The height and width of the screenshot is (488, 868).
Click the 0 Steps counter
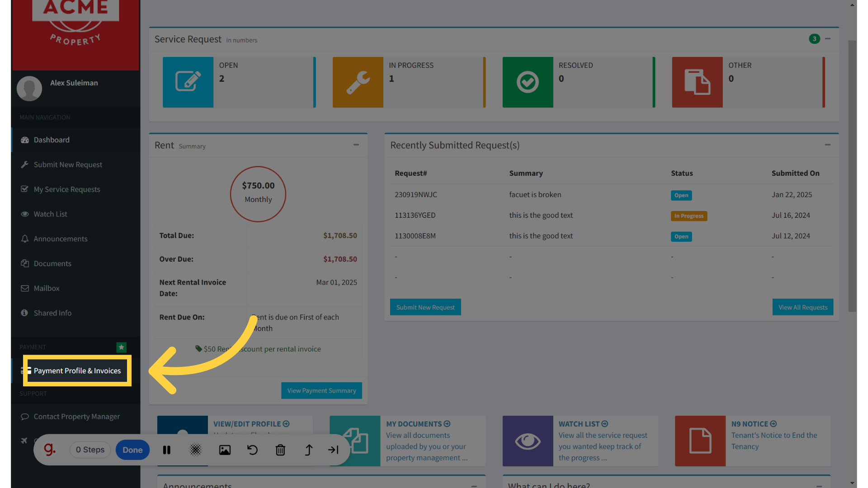pos(90,450)
